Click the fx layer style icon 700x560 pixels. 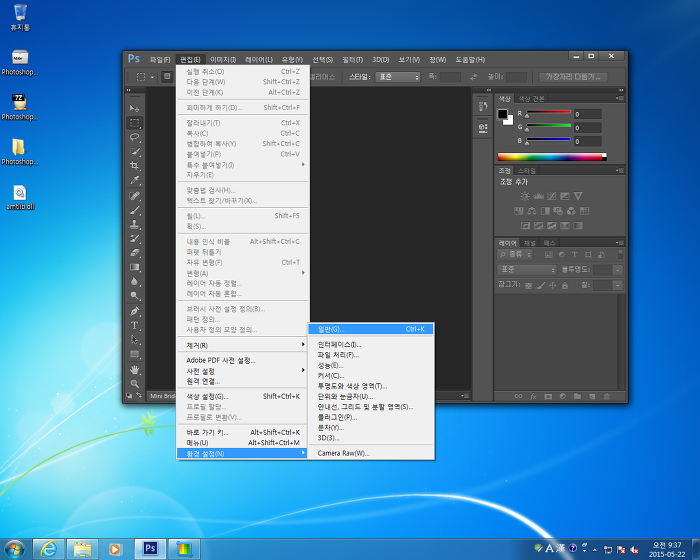click(x=533, y=396)
